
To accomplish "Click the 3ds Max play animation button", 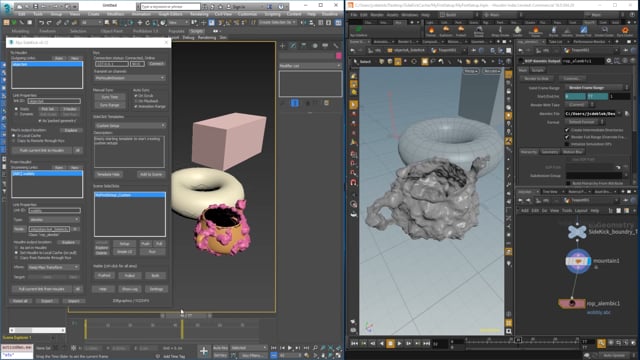I will [290, 348].
